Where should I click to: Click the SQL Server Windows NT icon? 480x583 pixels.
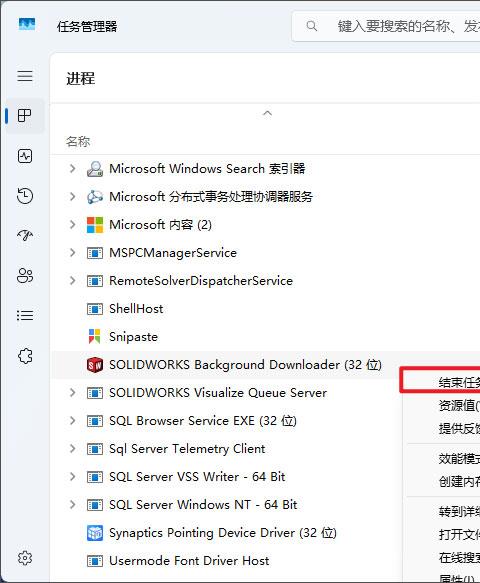95,505
